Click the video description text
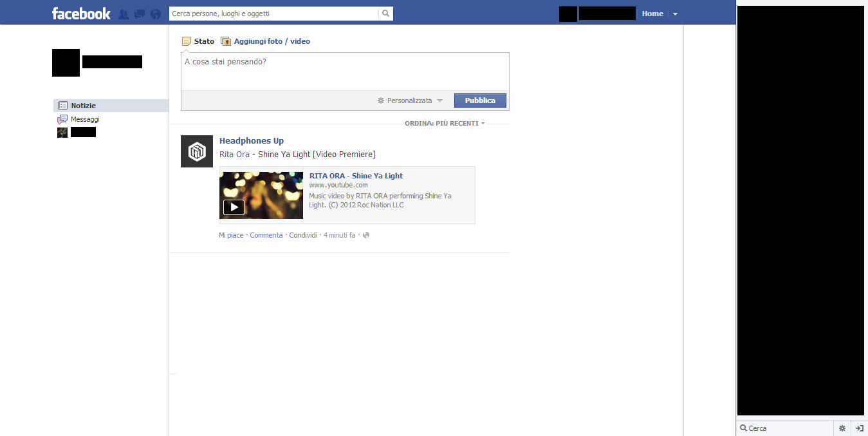868x436 pixels. [x=380, y=200]
